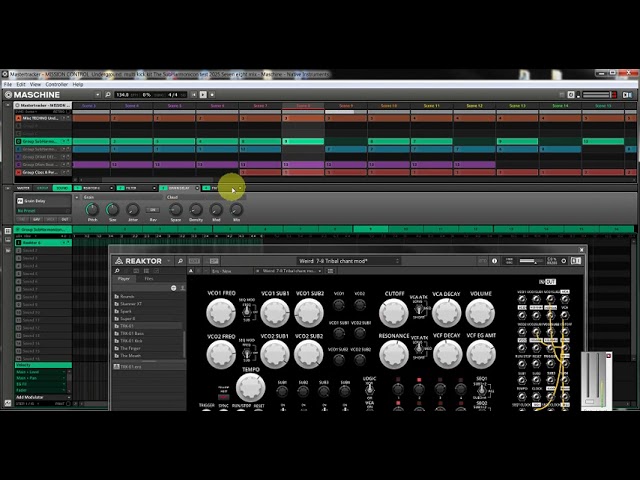Click the keyboard view icon
Screen dimensions: 640x480
pos(8,240)
